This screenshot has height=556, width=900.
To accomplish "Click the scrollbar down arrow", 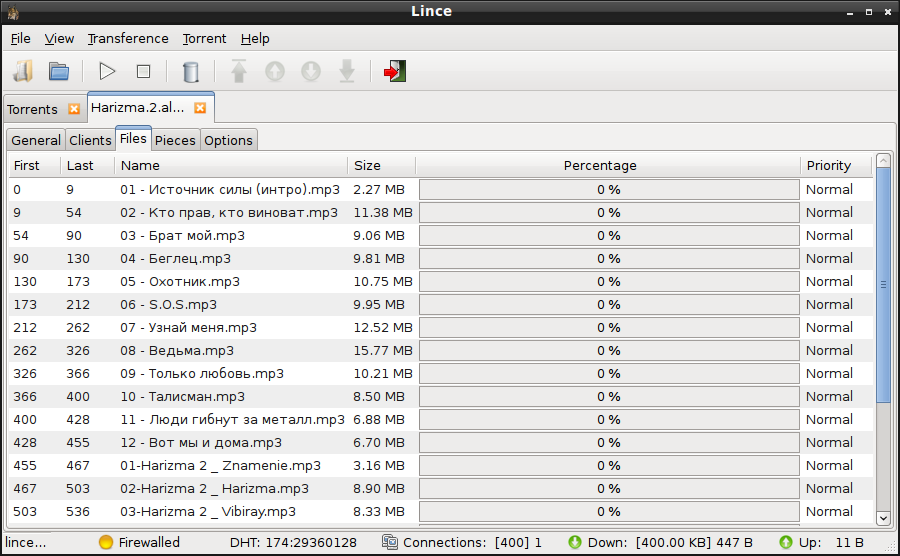I will tap(883, 518).
